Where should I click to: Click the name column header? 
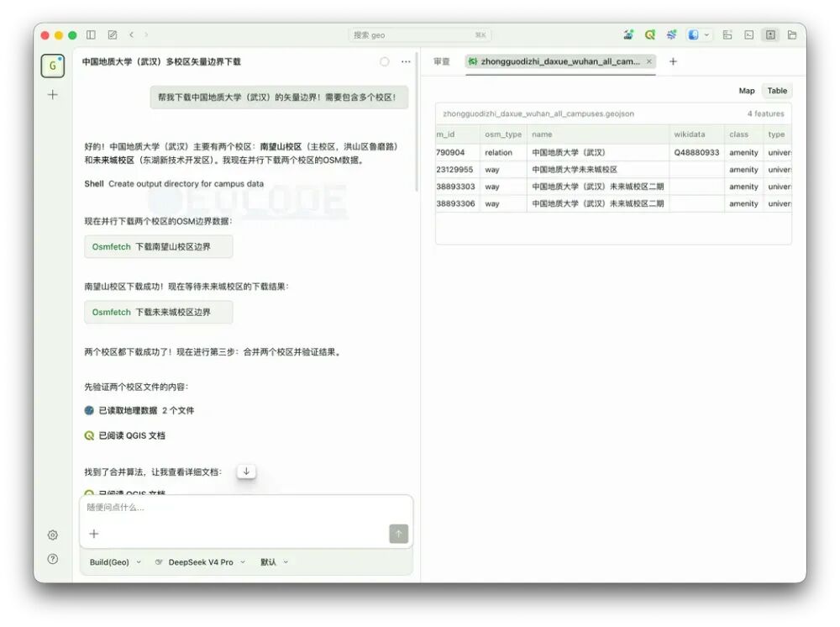click(x=598, y=134)
